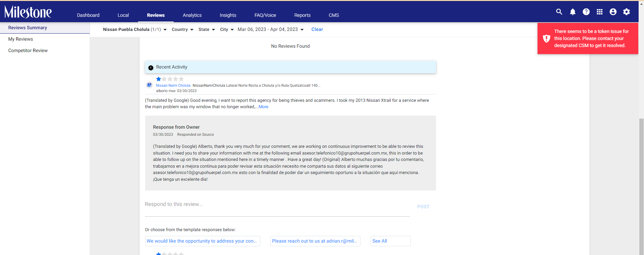Expand Nissan Puebla Cholula location dropdown
644x255 pixels.
135,30
